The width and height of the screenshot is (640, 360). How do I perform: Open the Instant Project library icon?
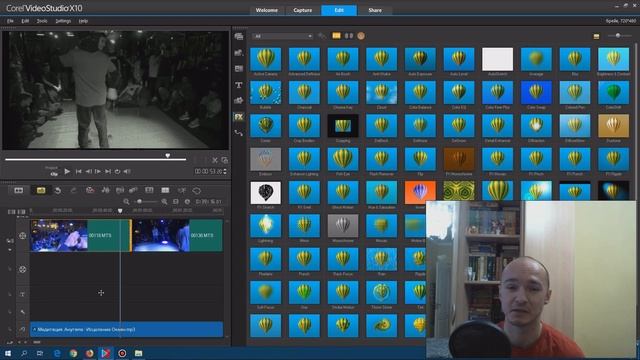click(239, 53)
